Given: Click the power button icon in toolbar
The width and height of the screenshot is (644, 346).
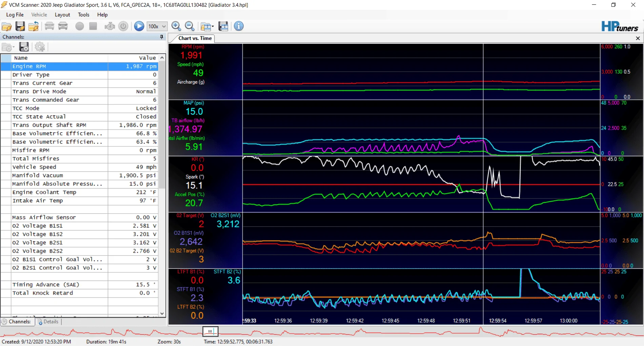Looking at the screenshot, I should pos(123,26).
